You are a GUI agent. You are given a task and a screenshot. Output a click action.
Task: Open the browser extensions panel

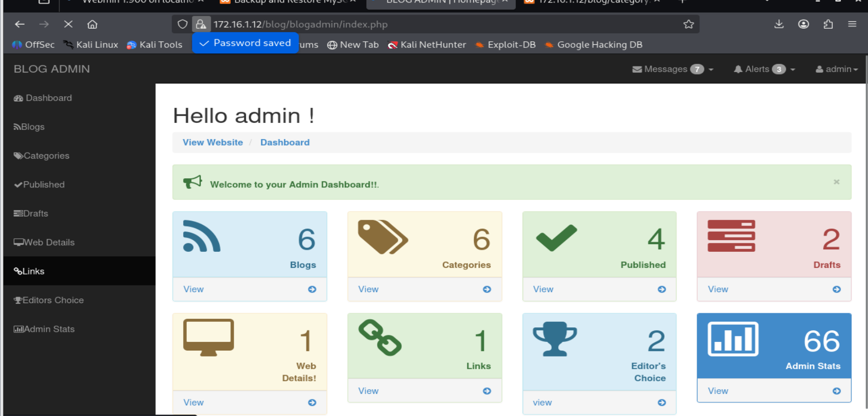(828, 24)
